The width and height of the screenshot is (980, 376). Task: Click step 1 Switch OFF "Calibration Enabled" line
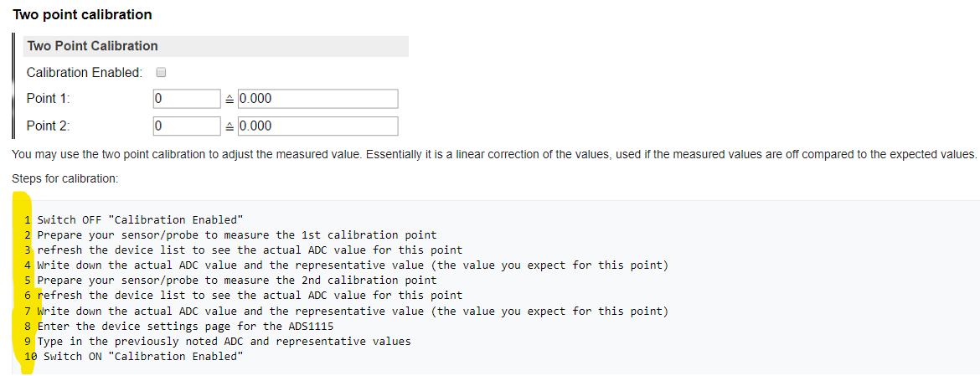tap(140, 220)
